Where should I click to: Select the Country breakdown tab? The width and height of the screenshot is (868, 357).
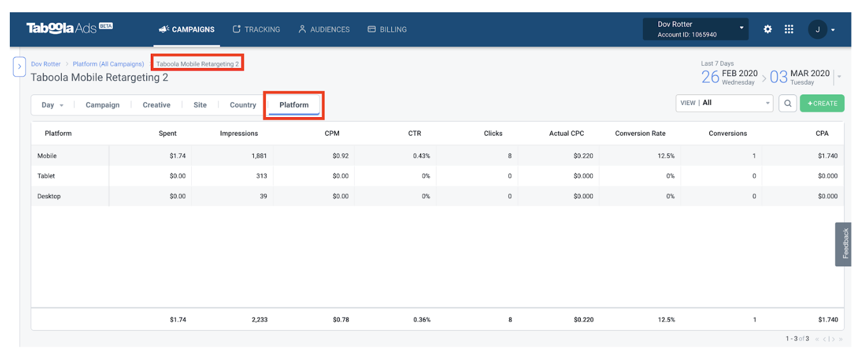[243, 105]
